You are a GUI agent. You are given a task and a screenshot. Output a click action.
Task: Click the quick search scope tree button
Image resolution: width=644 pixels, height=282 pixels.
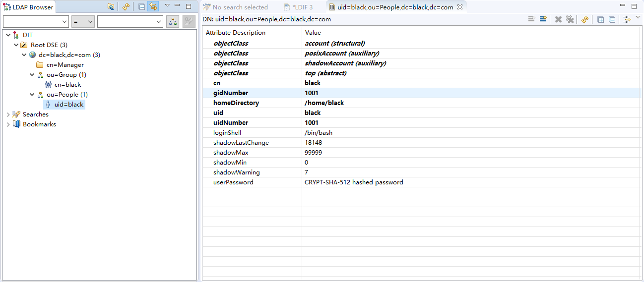coord(173,21)
